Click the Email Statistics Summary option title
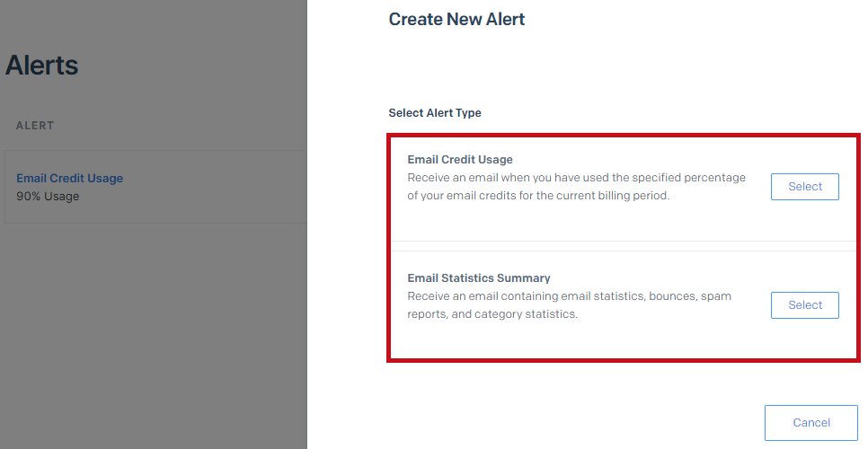The height and width of the screenshot is (449, 868). (479, 278)
